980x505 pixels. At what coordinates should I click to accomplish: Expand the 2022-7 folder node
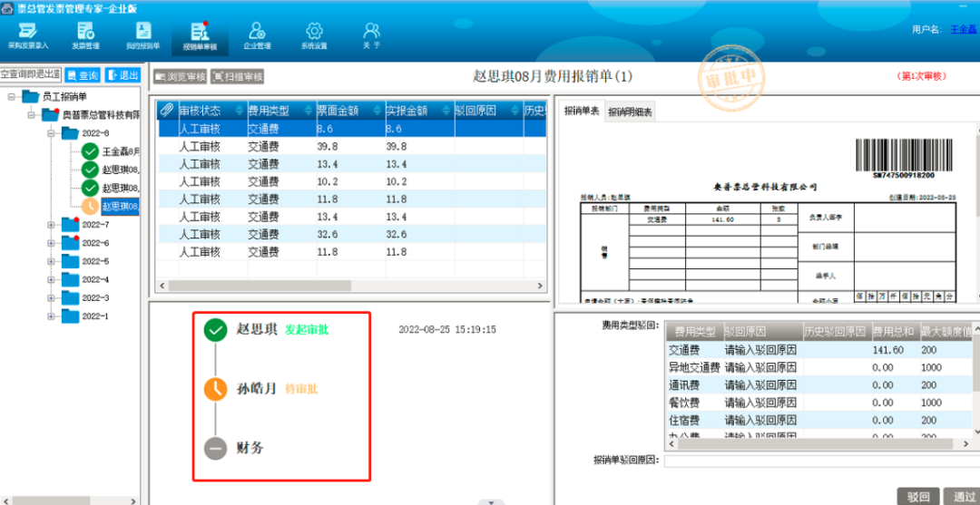tap(51, 224)
